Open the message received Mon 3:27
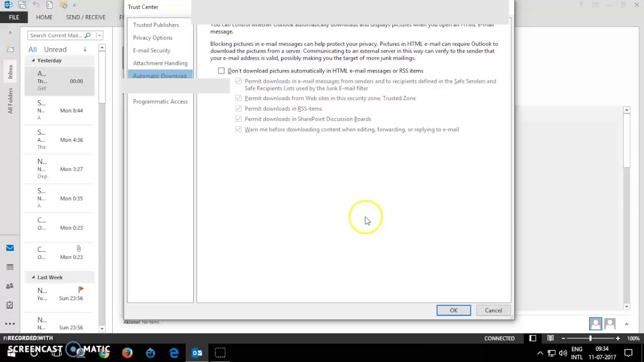 (x=59, y=169)
